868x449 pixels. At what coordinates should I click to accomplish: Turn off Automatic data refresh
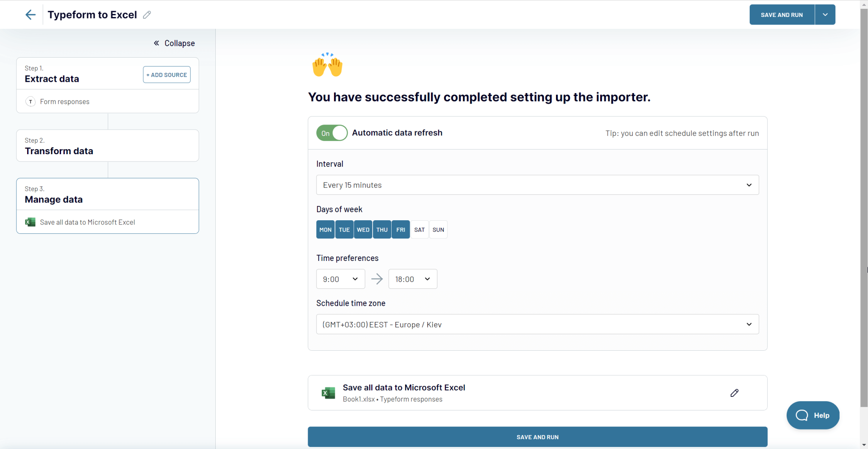(x=331, y=133)
